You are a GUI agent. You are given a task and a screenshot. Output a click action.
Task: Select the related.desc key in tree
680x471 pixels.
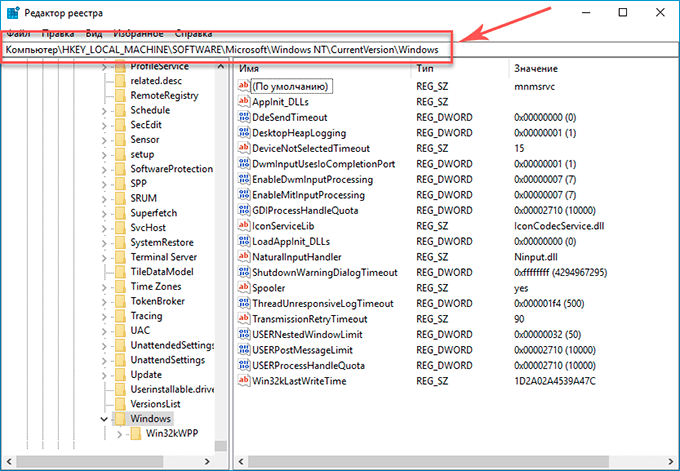[156, 81]
